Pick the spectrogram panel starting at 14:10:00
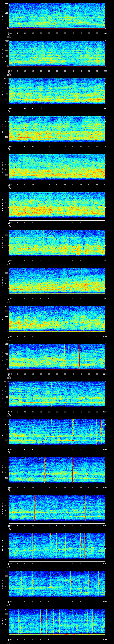The width and height of the screenshot is (114, 644). pos(57,357)
